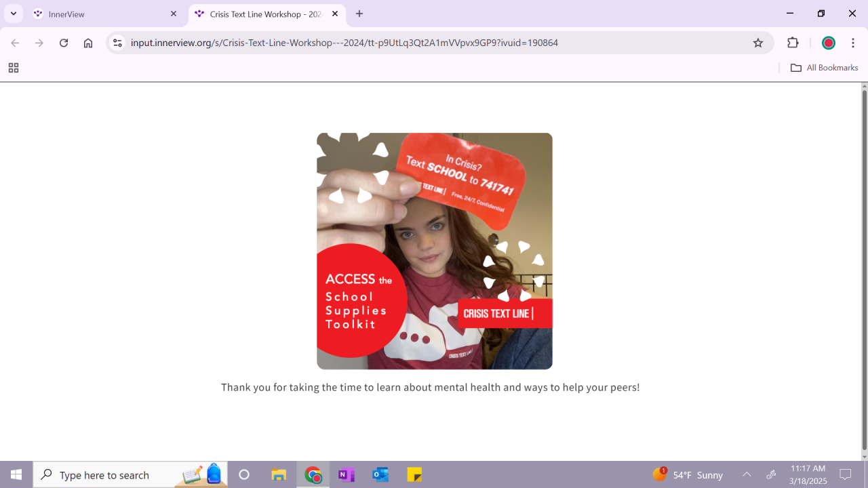Open the Chrome profile avatar
The height and width of the screenshot is (488, 868).
click(828, 43)
